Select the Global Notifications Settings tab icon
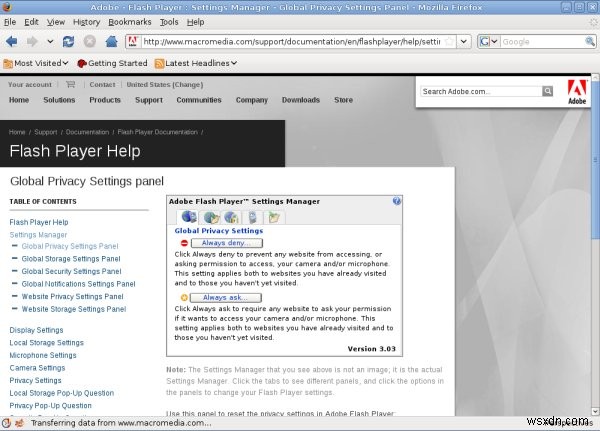Viewport: 600px width, 431px height. [x=253, y=217]
